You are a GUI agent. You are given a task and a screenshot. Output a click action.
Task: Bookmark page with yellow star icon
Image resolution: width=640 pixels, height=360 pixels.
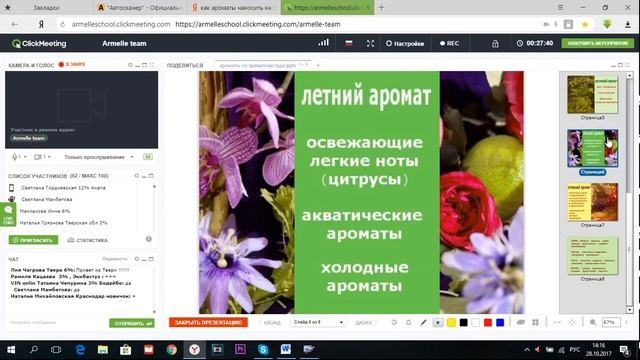click(585, 24)
